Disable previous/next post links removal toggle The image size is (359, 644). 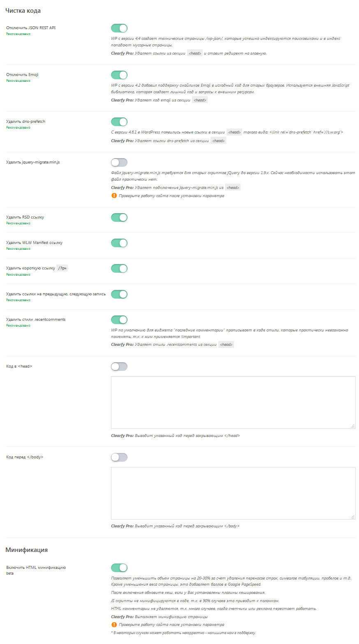(119, 294)
